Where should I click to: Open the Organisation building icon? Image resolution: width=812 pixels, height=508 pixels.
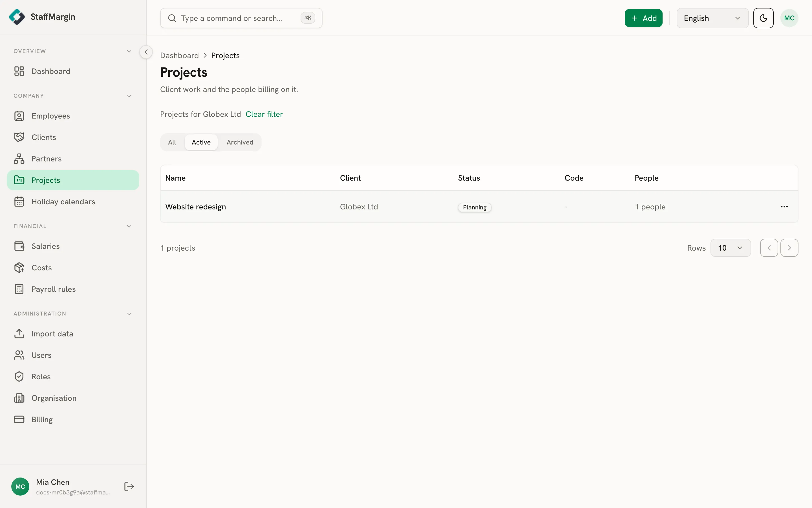19,398
